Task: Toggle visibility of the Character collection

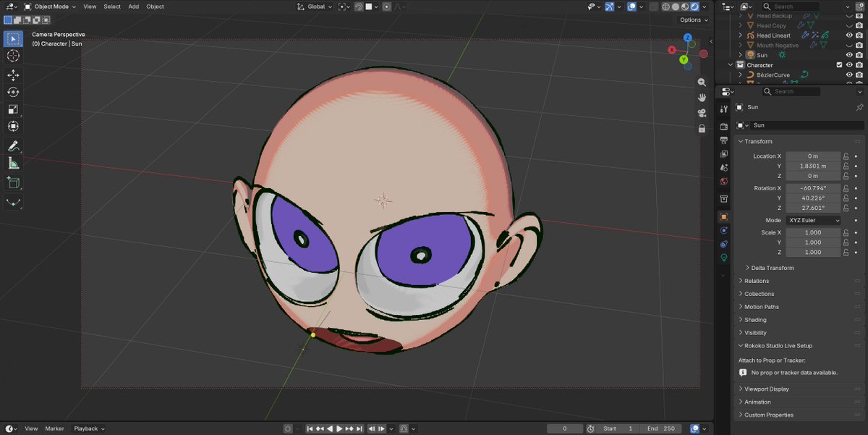Action: click(x=849, y=65)
